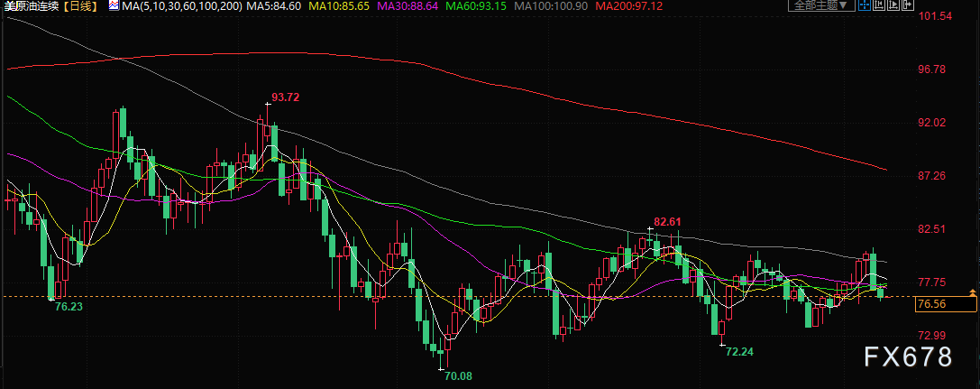Image resolution: width=980 pixels, height=389 pixels.
Task: Click the 70.08 low price label
Action: (x=458, y=375)
